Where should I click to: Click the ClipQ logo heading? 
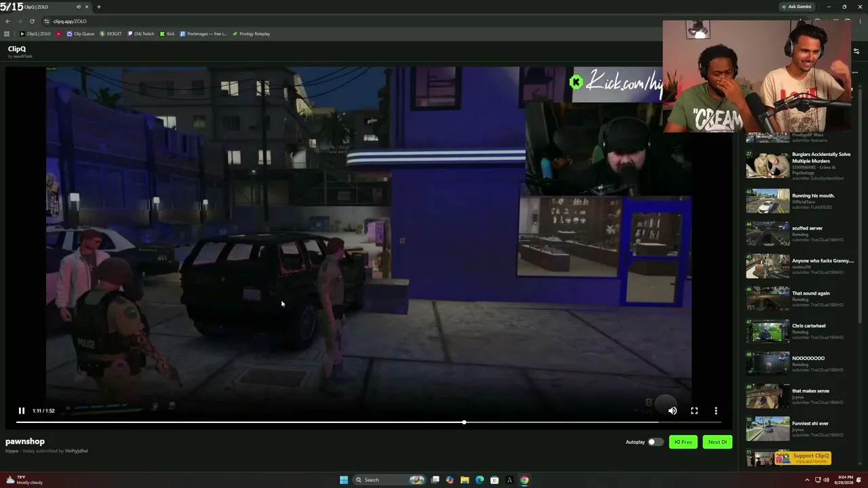[17, 49]
